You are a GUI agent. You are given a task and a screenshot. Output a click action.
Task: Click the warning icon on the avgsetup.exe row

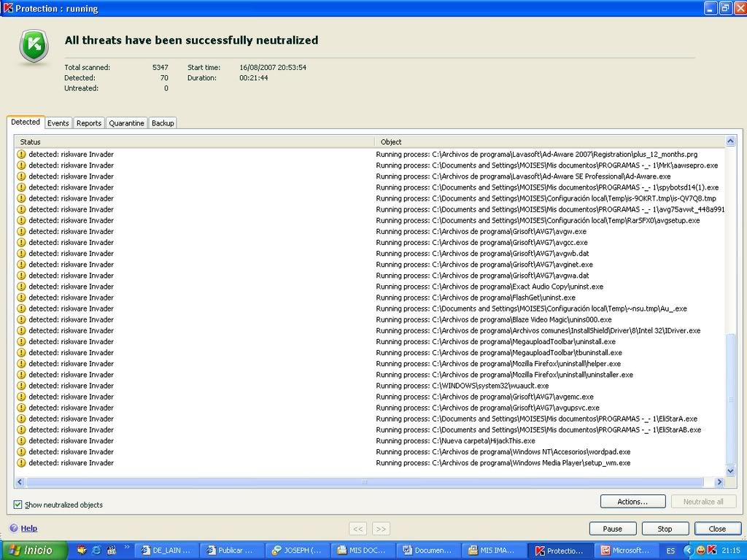21,220
